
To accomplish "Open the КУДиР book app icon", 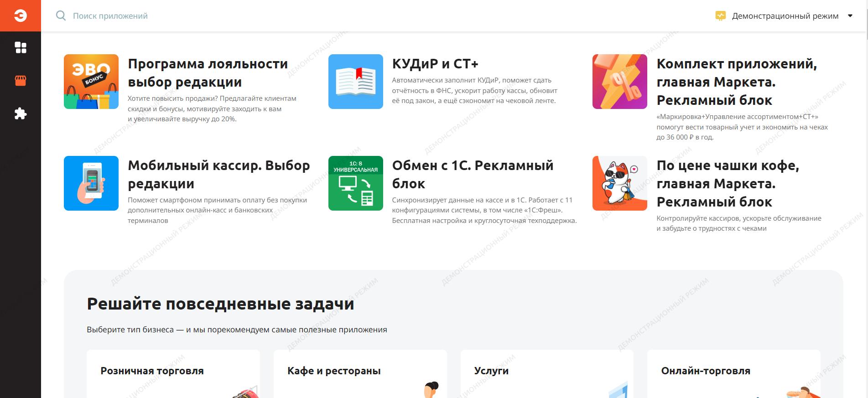I will (356, 82).
